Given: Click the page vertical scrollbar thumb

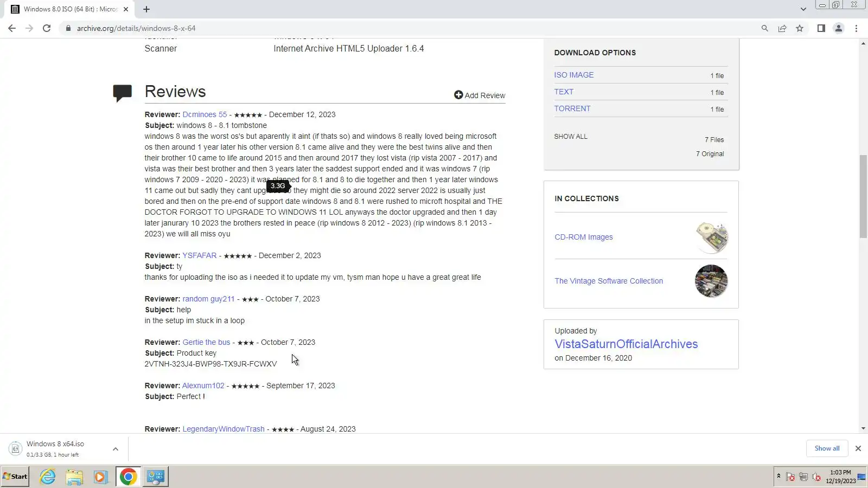Looking at the screenshot, I should (x=863, y=196).
